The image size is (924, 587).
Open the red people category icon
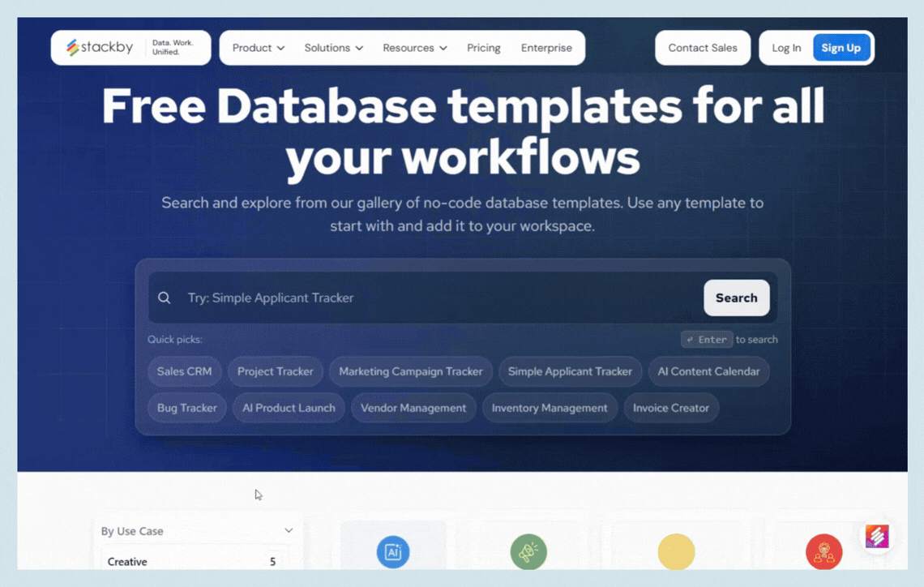pos(823,553)
